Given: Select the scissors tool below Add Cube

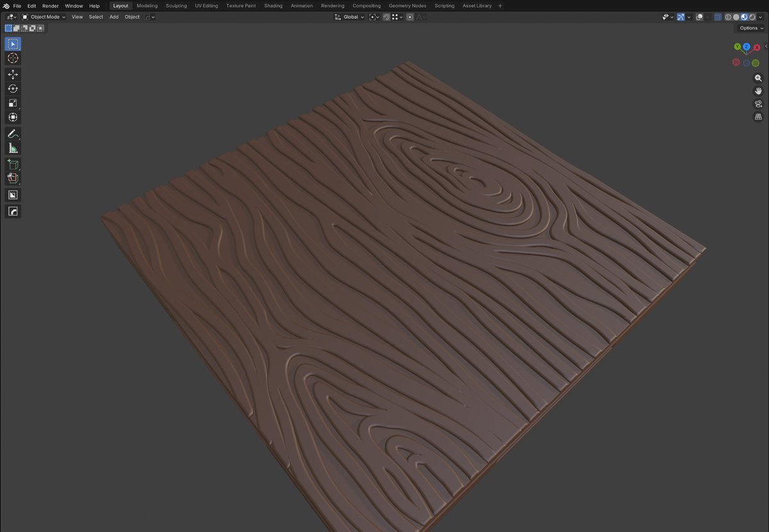Looking at the screenshot, I should click(13, 179).
